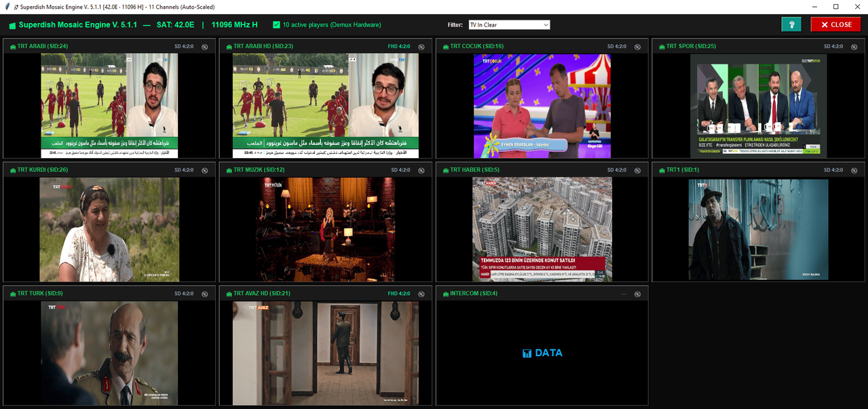Click the 'TRT MUZIK (SID:12)' channel title

pos(259,170)
